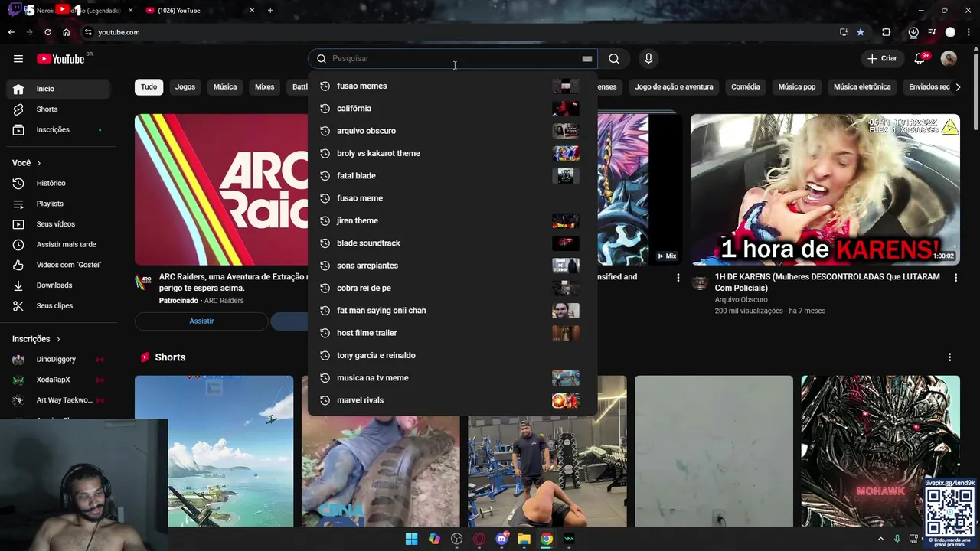Open the on-screen keyboard in search box
Image resolution: width=980 pixels, height=551 pixels.
click(586, 59)
